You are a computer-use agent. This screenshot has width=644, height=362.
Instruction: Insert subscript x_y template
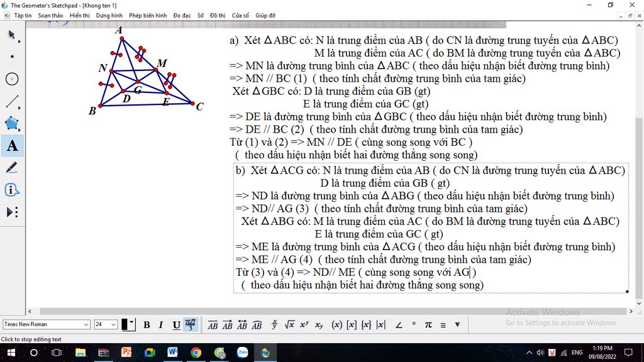coord(319,325)
